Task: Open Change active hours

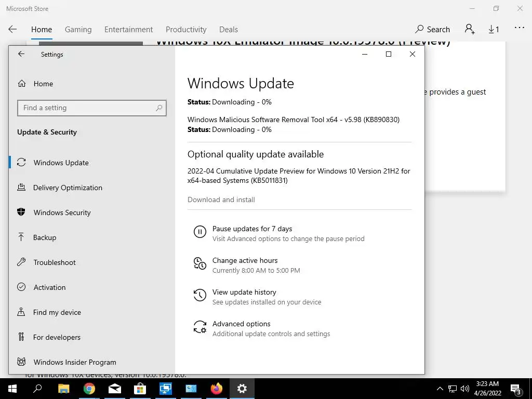Action: (245, 260)
